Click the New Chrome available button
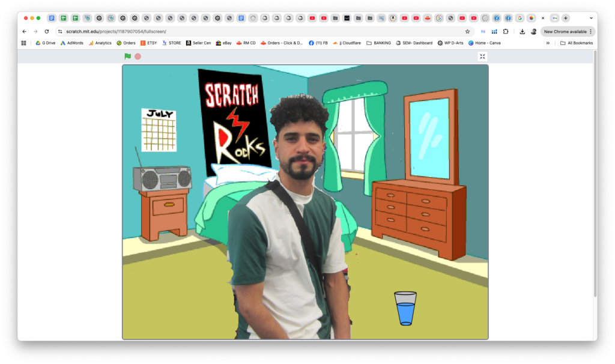 568,31
